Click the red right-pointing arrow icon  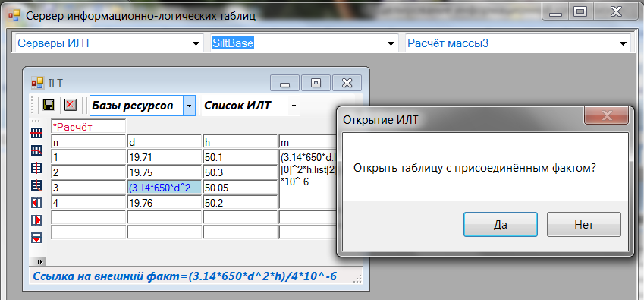36,220
